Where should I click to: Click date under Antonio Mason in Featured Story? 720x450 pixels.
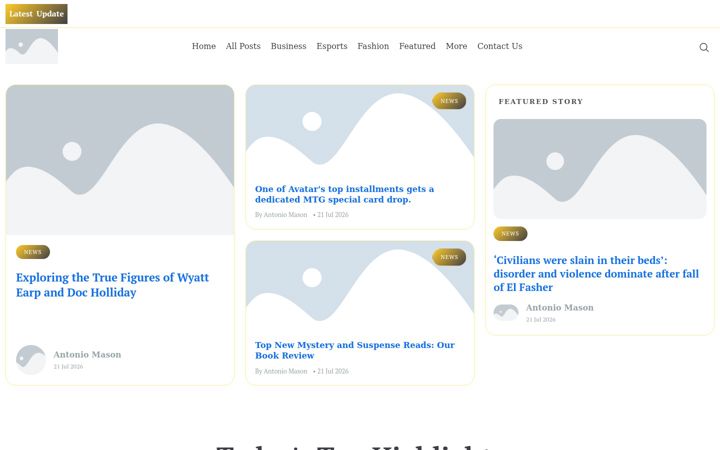click(541, 320)
